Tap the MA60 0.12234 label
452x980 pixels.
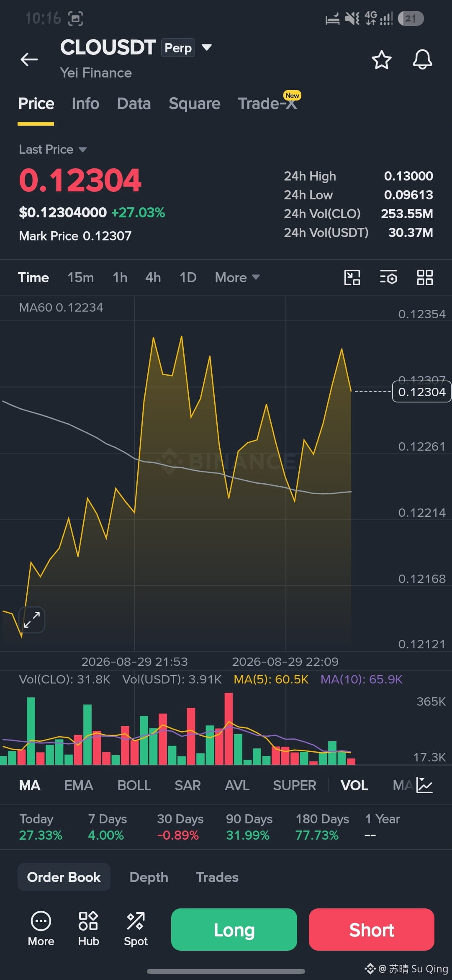pos(61,307)
